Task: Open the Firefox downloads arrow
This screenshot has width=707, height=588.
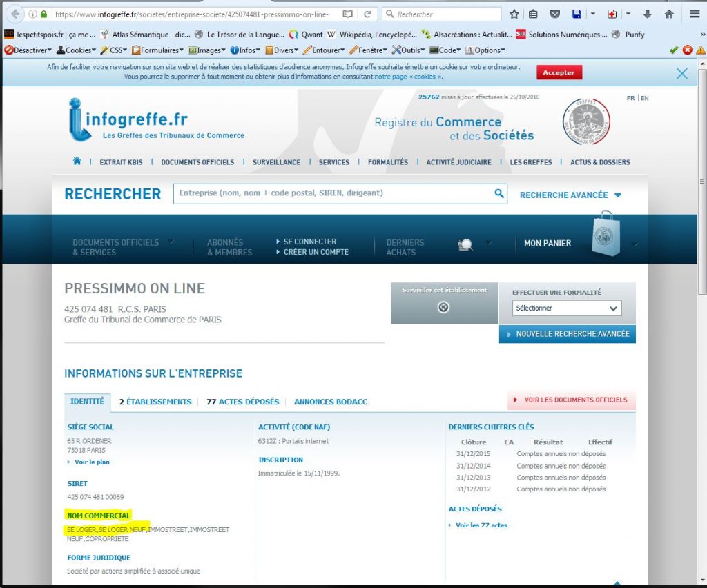Action: [647, 14]
